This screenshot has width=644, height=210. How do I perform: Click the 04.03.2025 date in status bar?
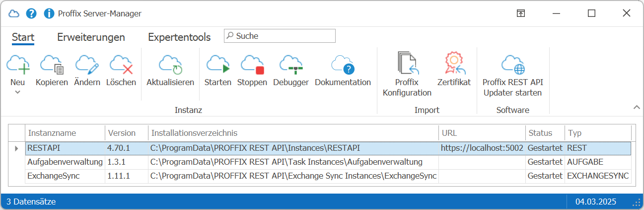click(596, 202)
